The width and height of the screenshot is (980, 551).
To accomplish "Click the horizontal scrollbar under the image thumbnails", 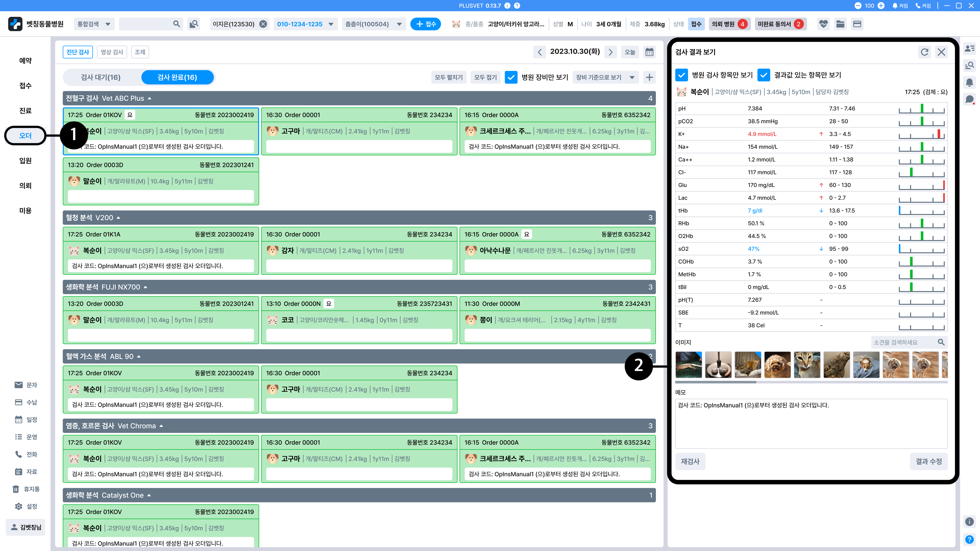I will click(x=716, y=382).
